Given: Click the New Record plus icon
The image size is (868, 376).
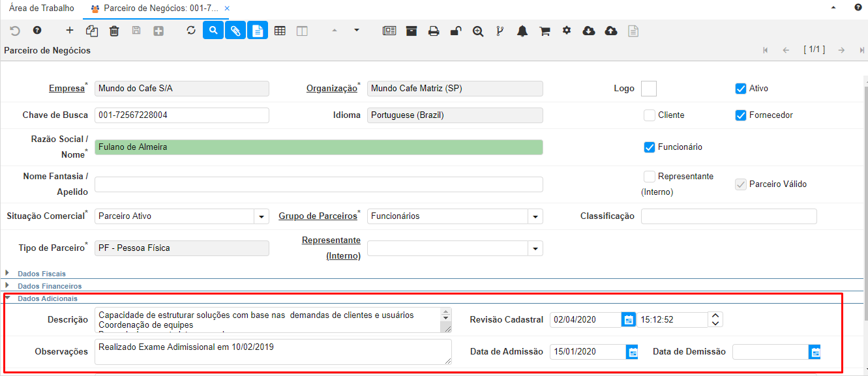Looking at the screenshot, I should [70, 31].
